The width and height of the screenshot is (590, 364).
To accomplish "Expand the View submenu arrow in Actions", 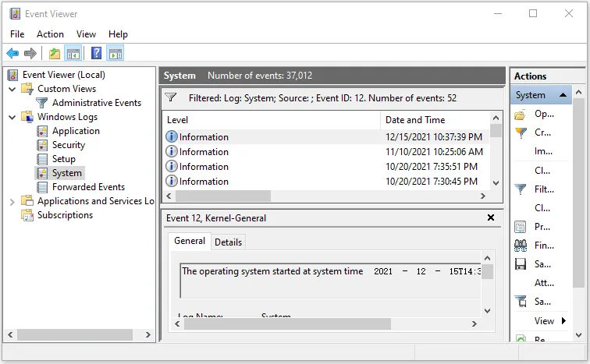I will coord(563,321).
